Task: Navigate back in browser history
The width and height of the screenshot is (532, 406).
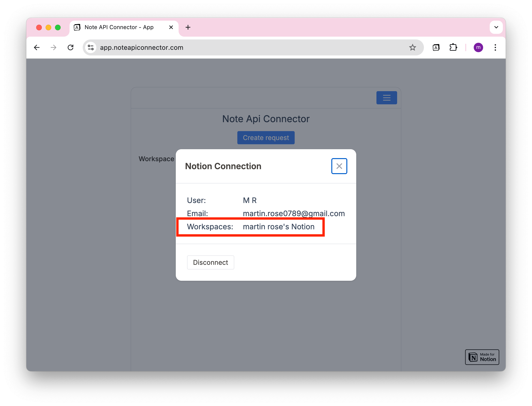Action: [x=36, y=47]
